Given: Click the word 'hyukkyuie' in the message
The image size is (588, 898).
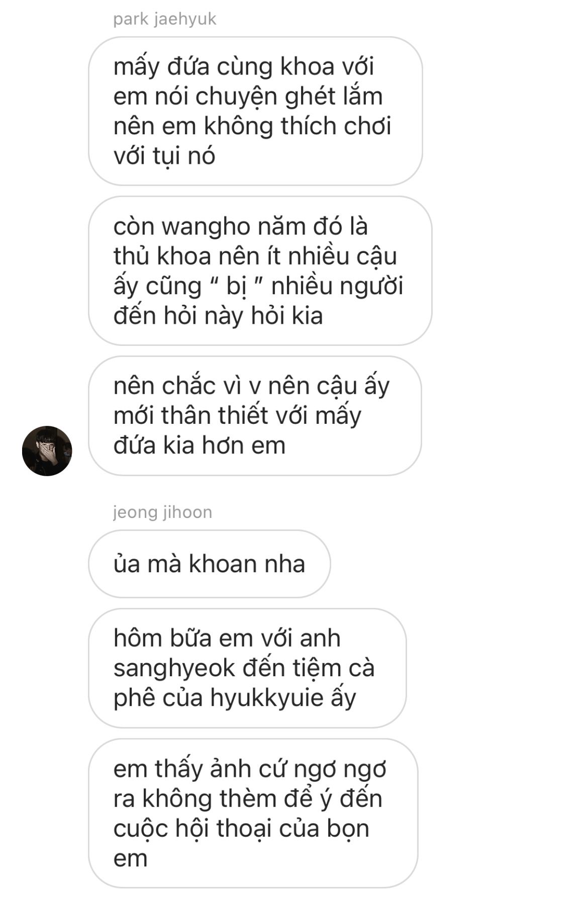Looking at the screenshot, I should pos(266,698).
